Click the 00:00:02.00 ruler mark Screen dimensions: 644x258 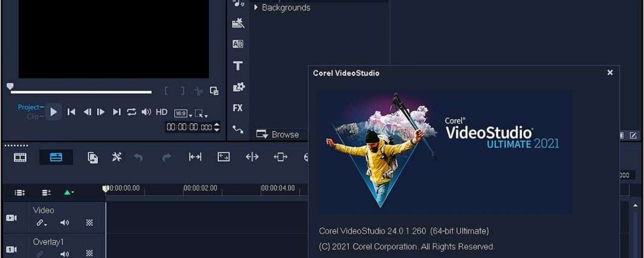200,188
